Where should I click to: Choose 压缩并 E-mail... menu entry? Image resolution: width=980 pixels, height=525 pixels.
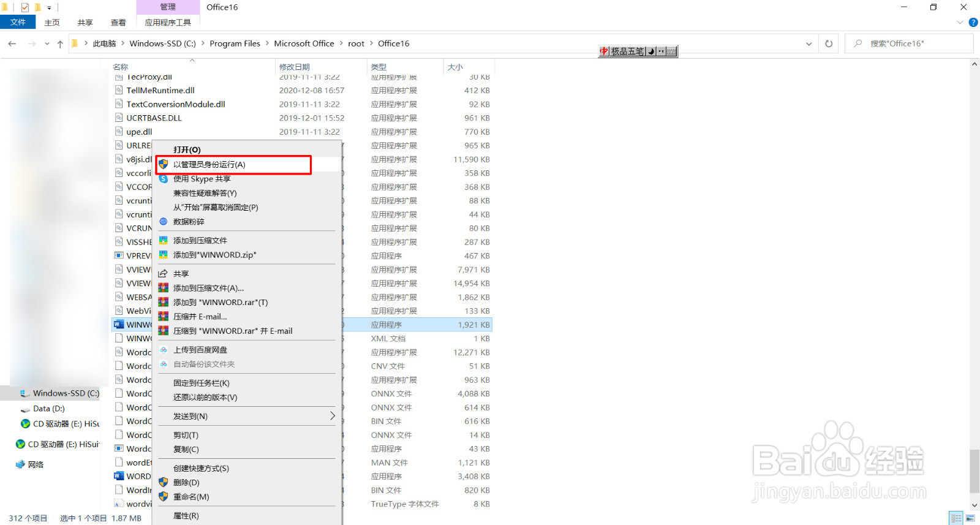pyautogui.click(x=247, y=316)
